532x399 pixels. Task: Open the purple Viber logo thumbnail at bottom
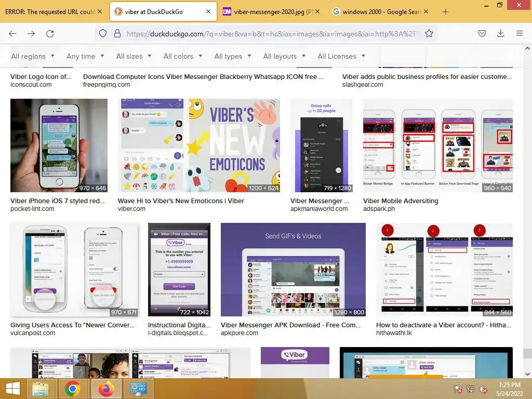coord(295,362)
